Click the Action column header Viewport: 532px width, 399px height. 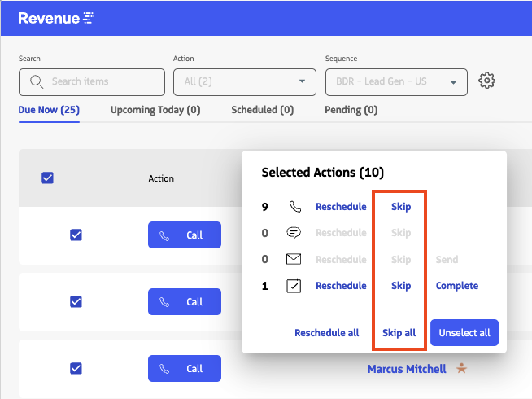tap(161, 178)
